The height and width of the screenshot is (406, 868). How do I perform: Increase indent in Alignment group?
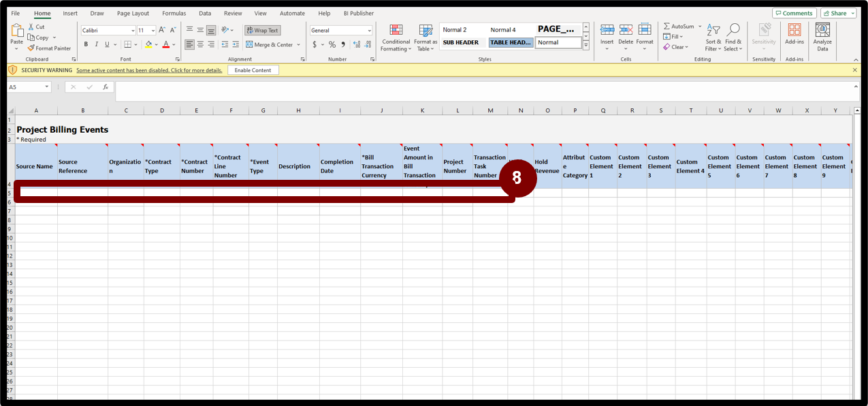(236, 44)
